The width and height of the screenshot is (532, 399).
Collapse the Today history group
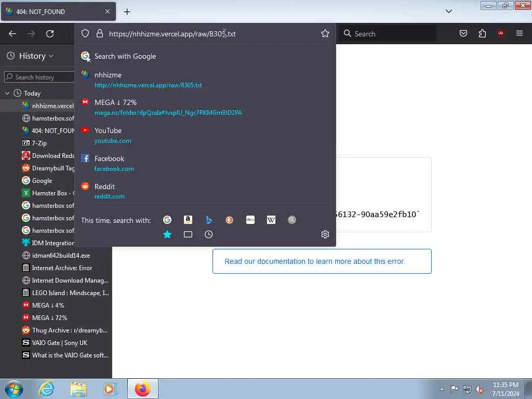[7, 93]
